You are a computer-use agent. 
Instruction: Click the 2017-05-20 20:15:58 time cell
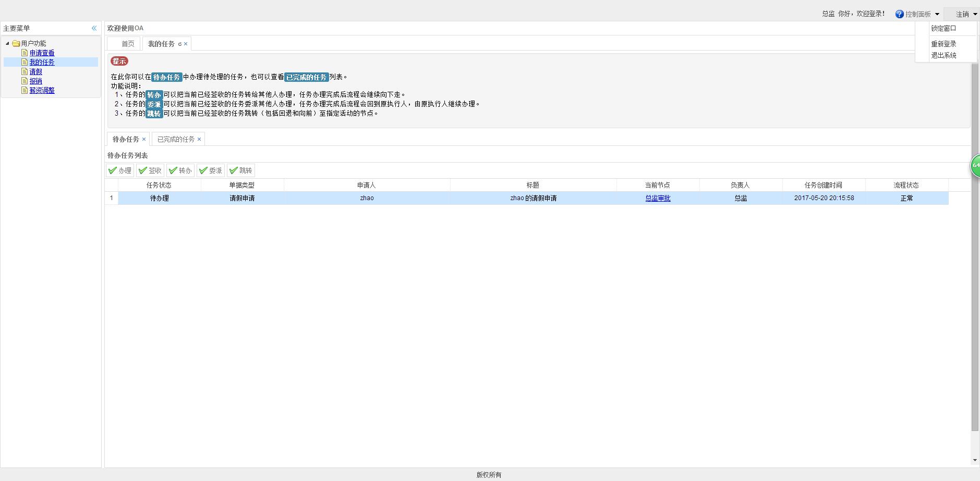(824, 198)
